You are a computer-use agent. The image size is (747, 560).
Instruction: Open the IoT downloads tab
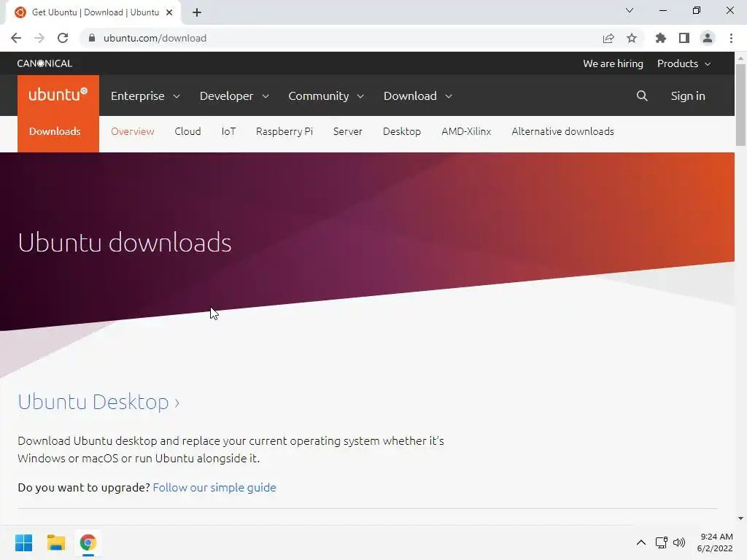coord(228,131)
